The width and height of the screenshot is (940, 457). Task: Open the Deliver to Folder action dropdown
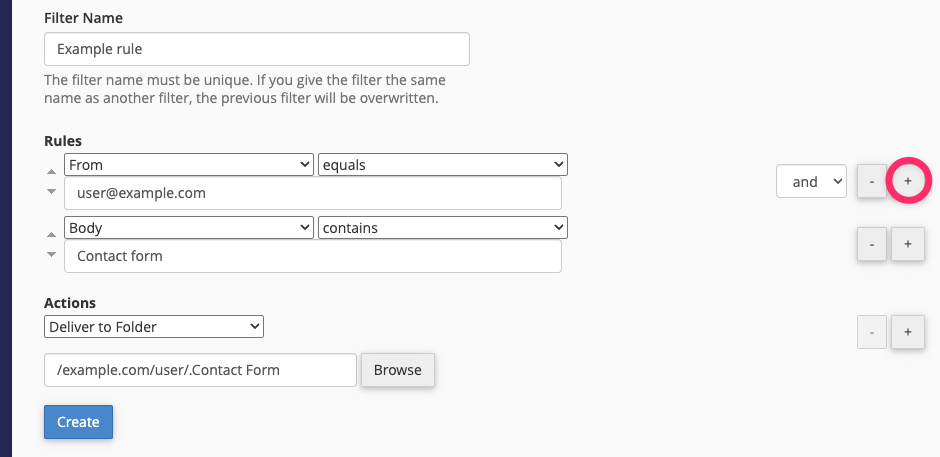154,326
